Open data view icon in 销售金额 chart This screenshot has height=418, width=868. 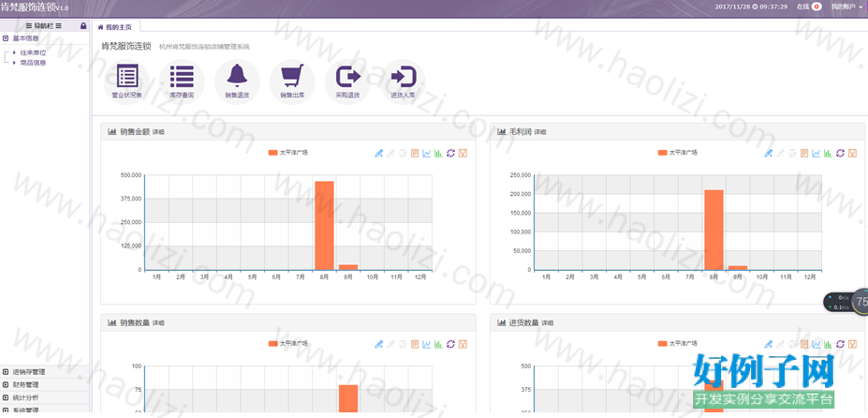pos(415,153)
